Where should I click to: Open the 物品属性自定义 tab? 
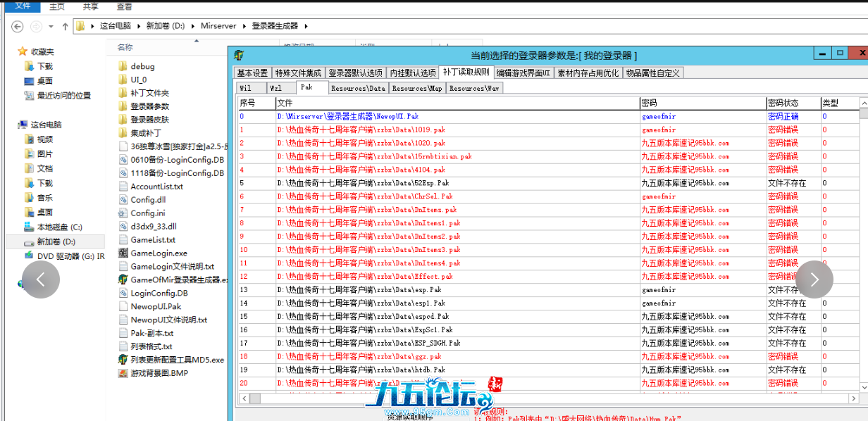click(653, 73)
